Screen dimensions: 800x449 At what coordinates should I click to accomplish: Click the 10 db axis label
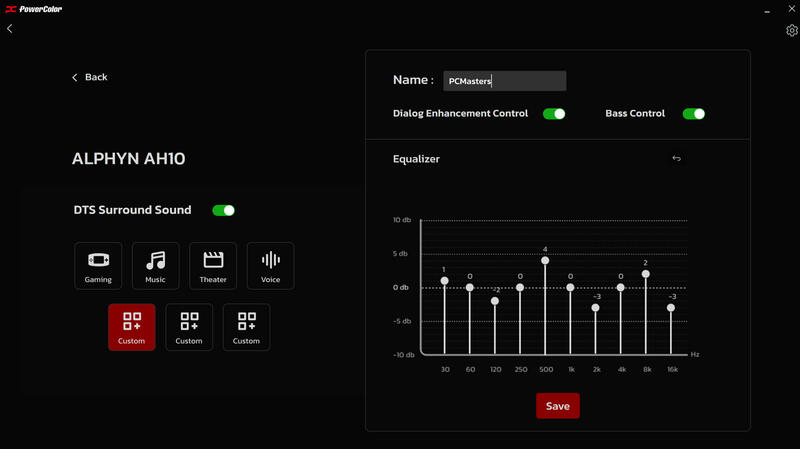pyautogui.click(x=402, y=220)
